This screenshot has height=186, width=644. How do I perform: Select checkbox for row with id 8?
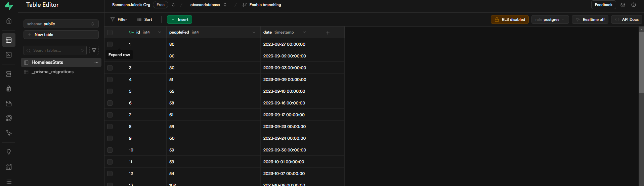coord(110,127)
